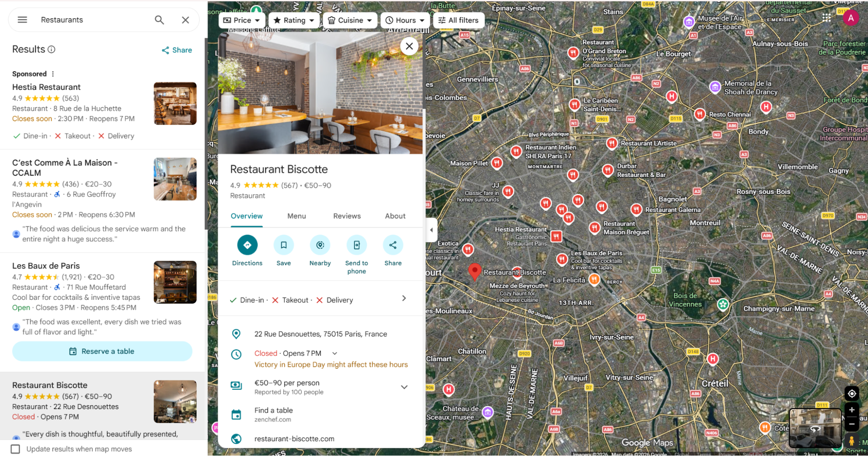
Task: Open Street View thumbnail layer
Action: click(x=815, y=428)
